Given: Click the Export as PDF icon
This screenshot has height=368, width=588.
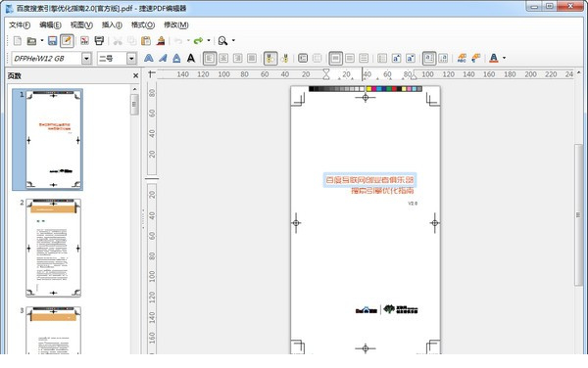Looking at the screenshot, I should point(84,41).
